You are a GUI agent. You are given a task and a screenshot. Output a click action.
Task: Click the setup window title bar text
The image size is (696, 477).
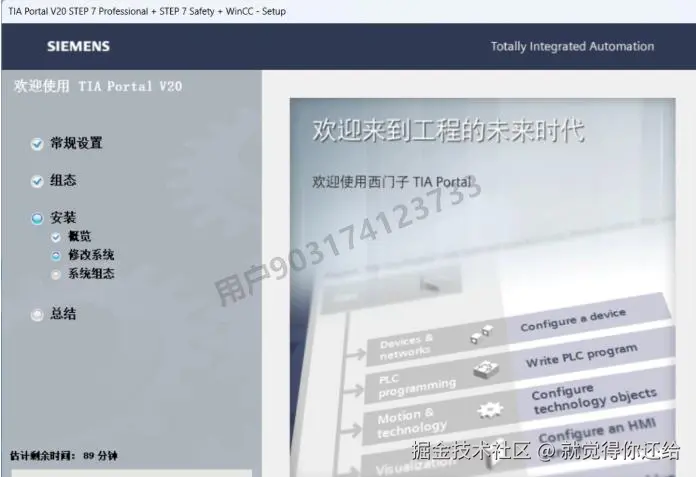(147, 11)
